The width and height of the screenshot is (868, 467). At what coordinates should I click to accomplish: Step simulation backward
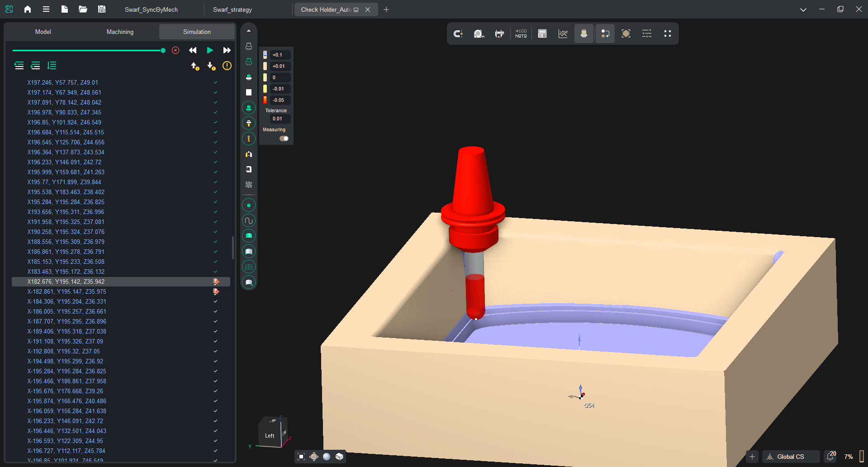coord(193,50)
